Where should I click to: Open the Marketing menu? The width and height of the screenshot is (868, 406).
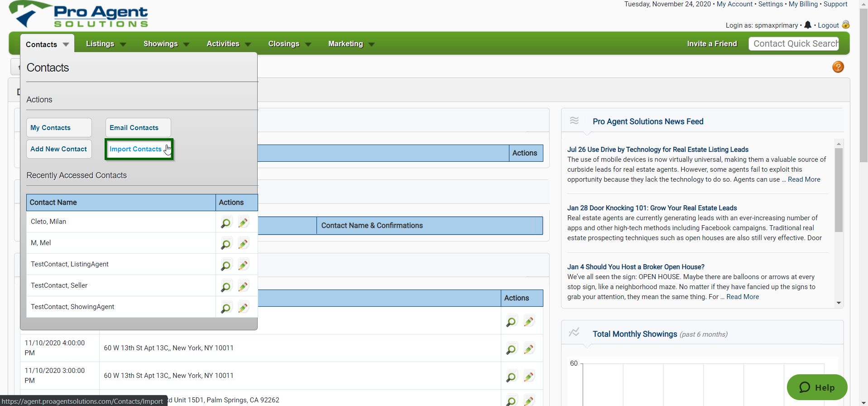click(345, 43)
